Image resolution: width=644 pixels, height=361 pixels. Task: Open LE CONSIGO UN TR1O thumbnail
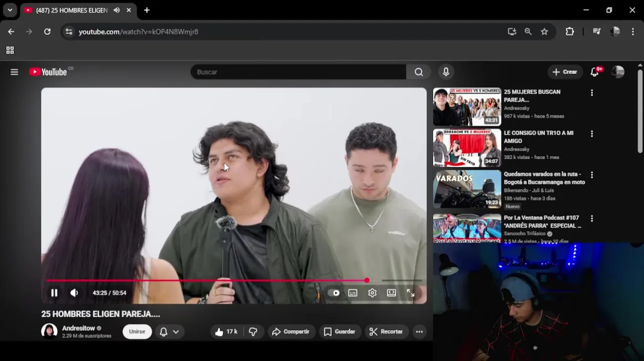pyautogui.click(x=467, y=148)
